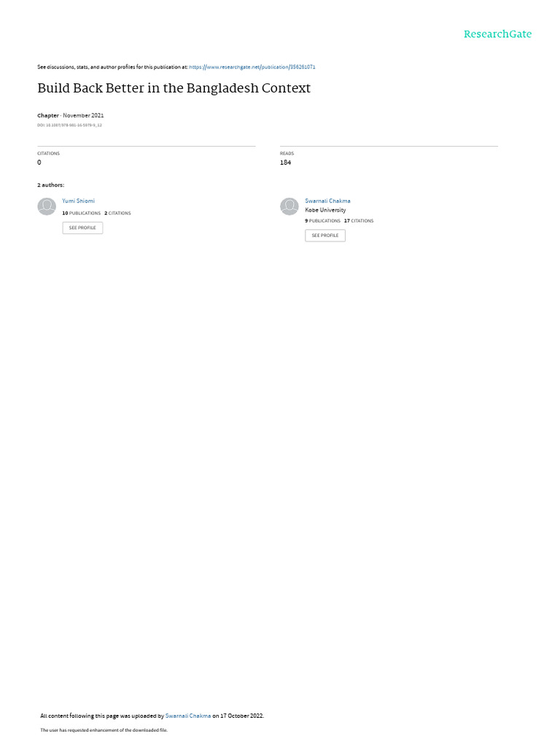Click Swarnali Chakma's 9 Publications stat

[x=323, y=220]
